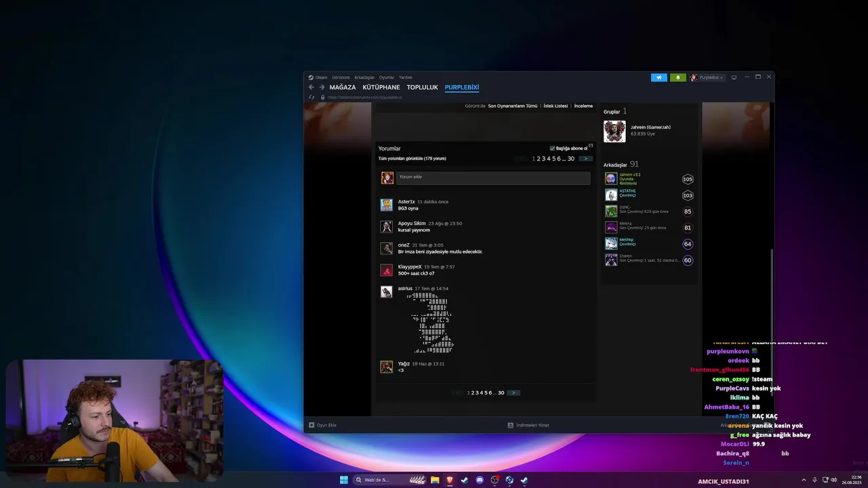The image size is (868, 488).
Task: Open the Yardım menu
Action: 406,77
